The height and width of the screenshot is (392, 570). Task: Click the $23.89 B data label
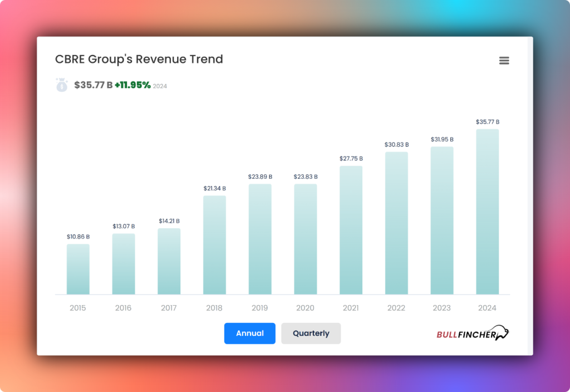click(x=260, y=177)
